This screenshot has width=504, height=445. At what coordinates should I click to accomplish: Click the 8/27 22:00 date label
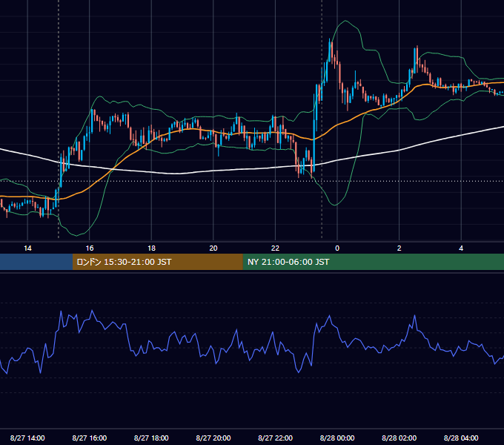[x=276, y=438]
